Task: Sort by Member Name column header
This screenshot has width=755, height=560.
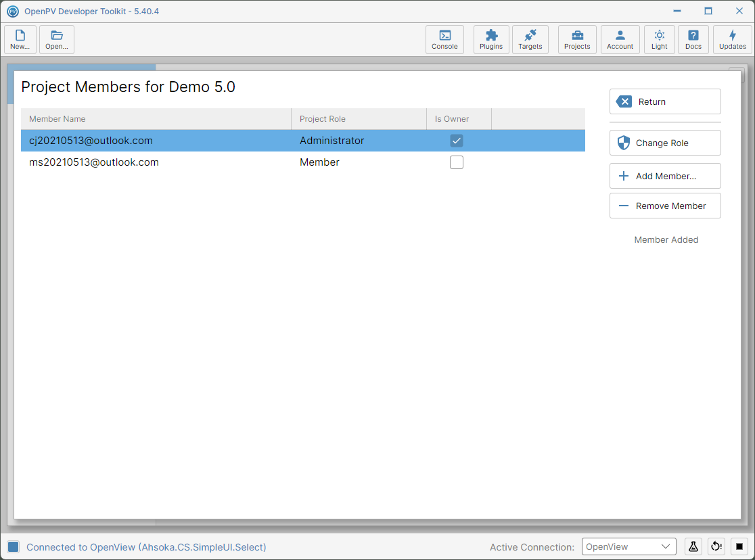Action: coord(156,119)
